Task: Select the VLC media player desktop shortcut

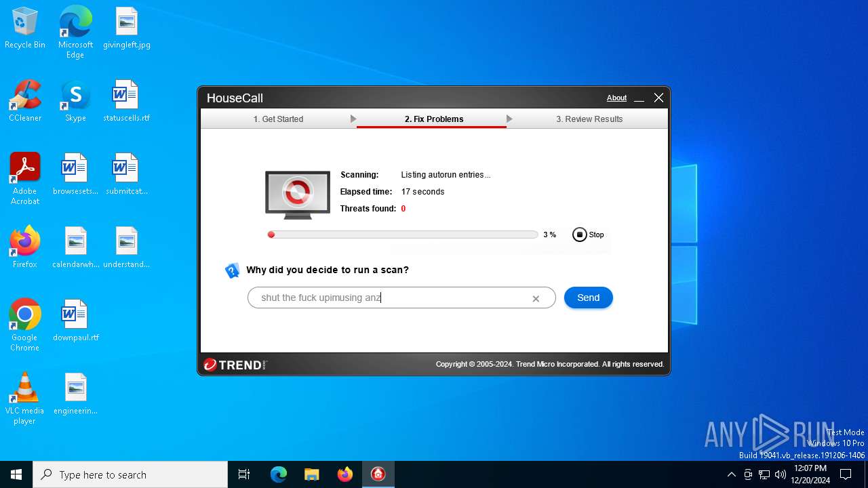Action: pos(25,399)
